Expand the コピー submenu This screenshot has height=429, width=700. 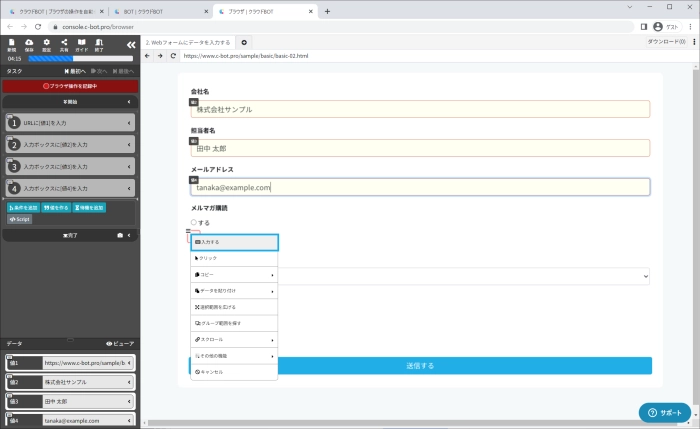(x=234, y=274)
